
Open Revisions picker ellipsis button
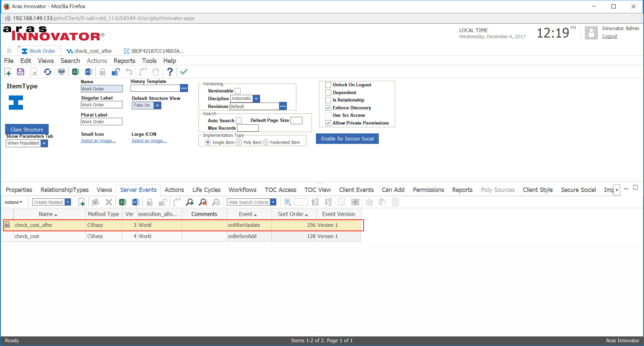283,106
